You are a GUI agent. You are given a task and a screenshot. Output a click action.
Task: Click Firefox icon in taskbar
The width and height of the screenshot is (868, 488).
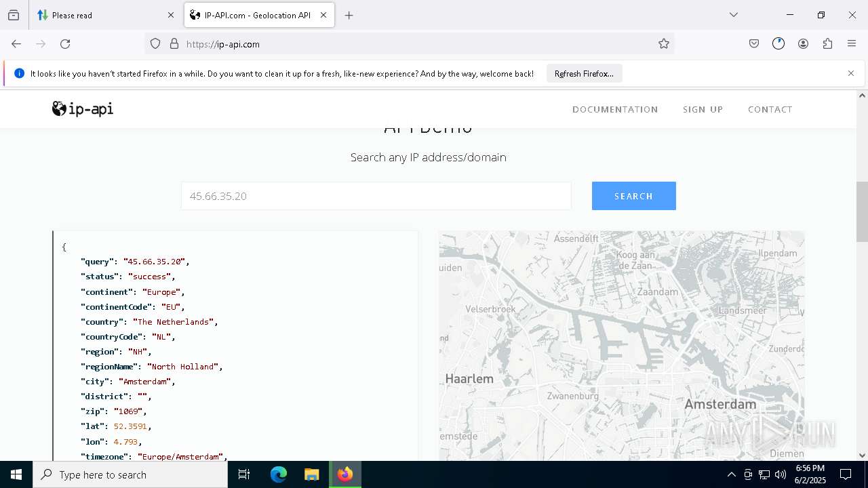pyautogui.click(x=345, y=474)
